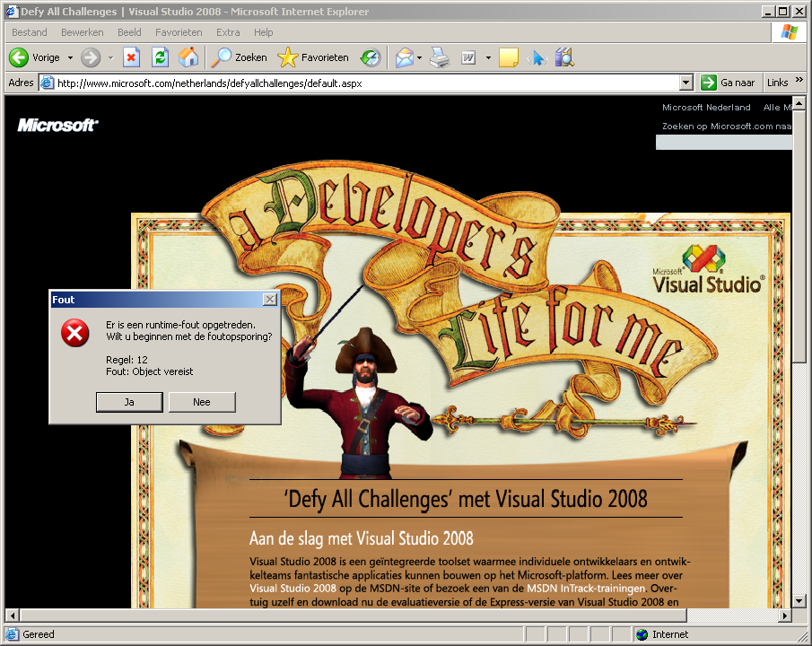The image size is (812, 646).
Task: Click the vertical scrollbar up arrow
Action: (799, 103)
